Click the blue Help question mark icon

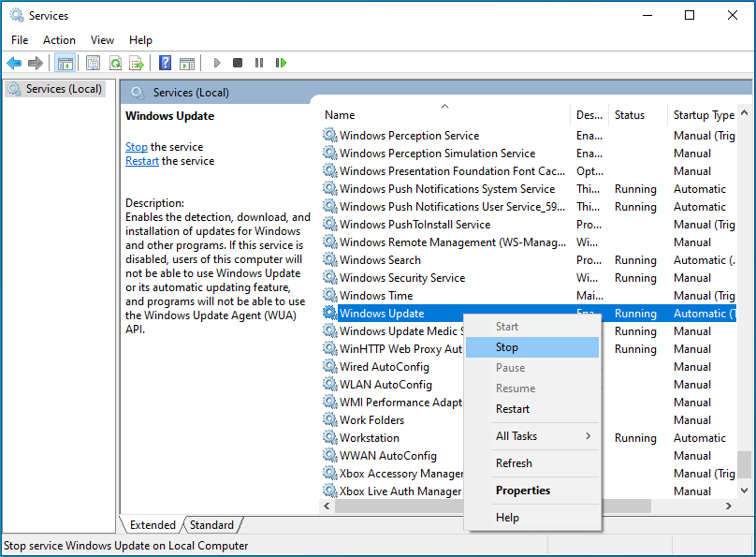point(165,63)
